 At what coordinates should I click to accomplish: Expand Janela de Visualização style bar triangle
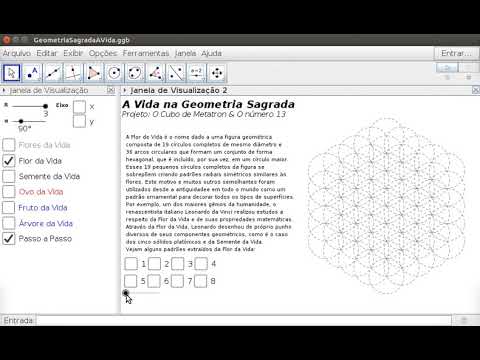pos(4,90)
